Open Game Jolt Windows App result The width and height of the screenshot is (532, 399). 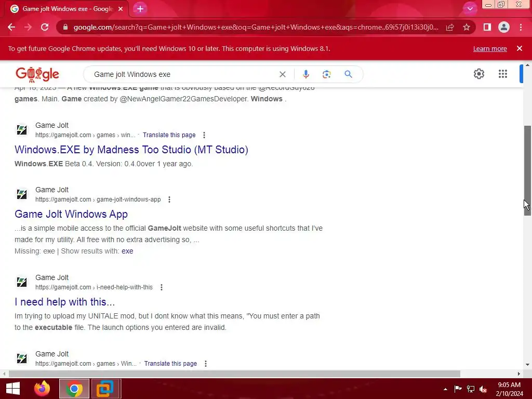(71, 214)
